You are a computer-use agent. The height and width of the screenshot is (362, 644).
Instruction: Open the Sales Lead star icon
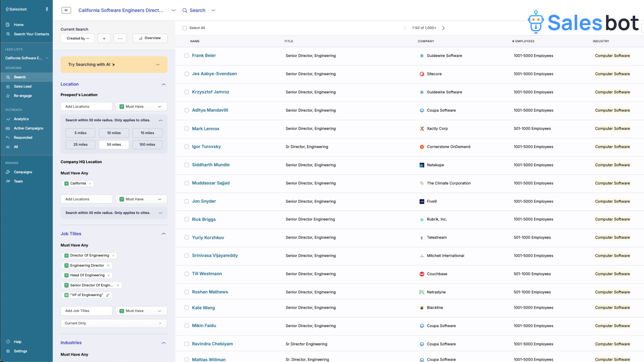(x=8, y=86)
